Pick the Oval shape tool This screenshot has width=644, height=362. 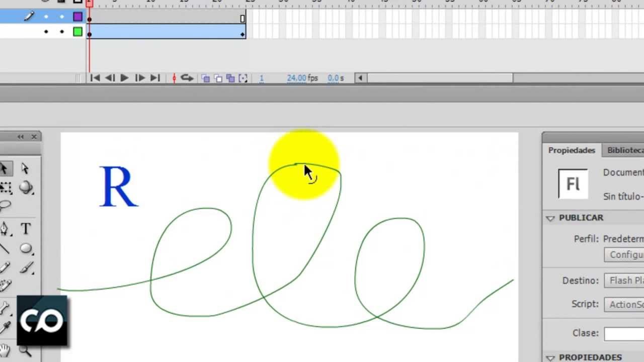pyautogui.click(x=26, y=249)
